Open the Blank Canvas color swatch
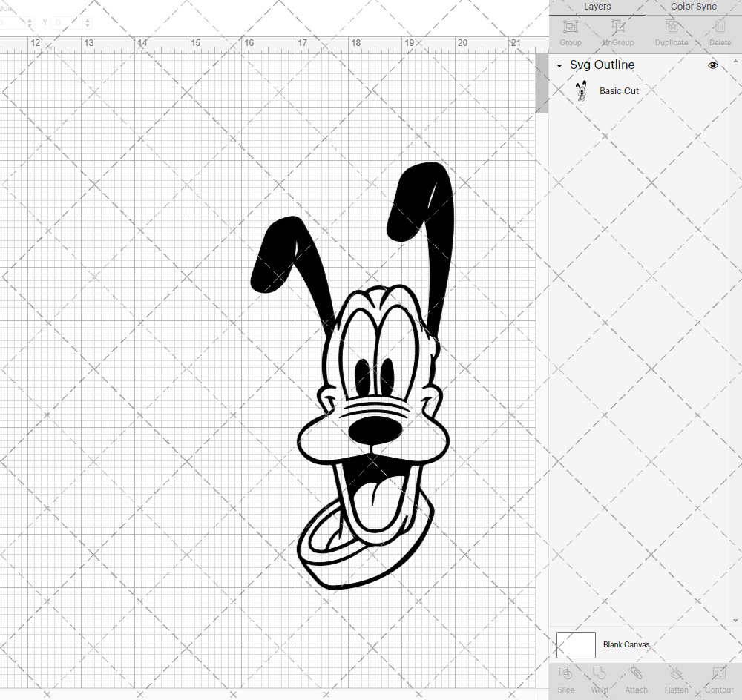The image size is (742, 700). tap(576, 644)
